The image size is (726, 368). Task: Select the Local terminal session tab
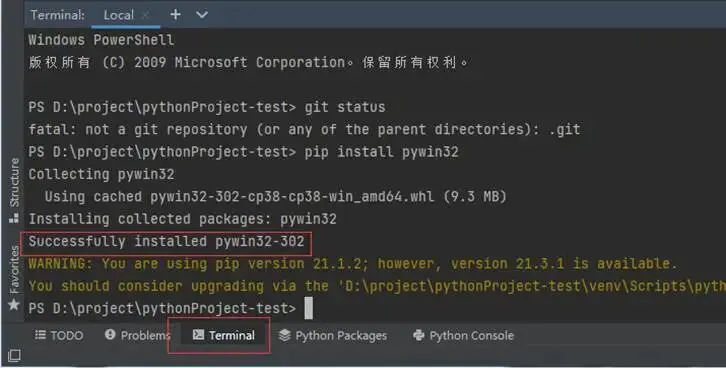pos(119,15)
